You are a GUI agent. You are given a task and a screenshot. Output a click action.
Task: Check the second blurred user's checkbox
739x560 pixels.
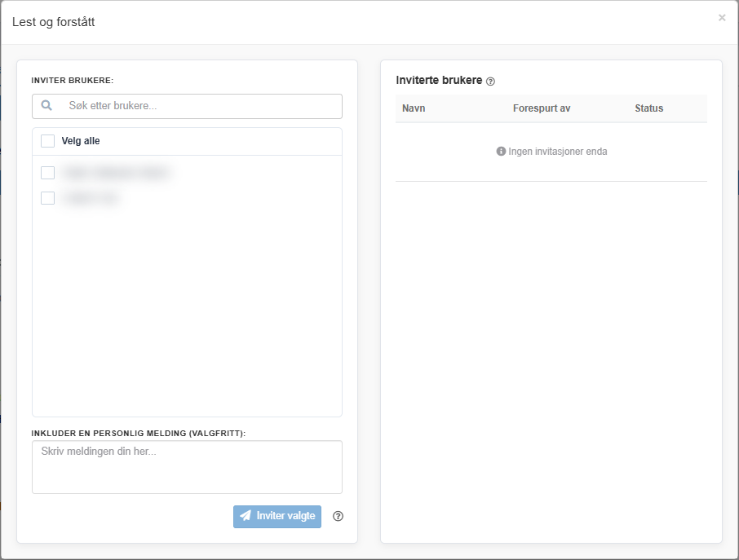[x=47, y=198]
